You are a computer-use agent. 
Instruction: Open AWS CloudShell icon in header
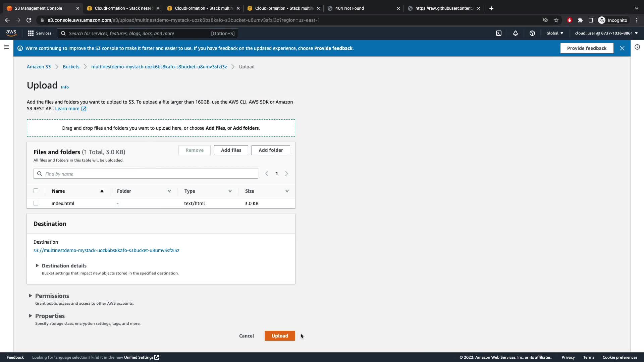499,33
